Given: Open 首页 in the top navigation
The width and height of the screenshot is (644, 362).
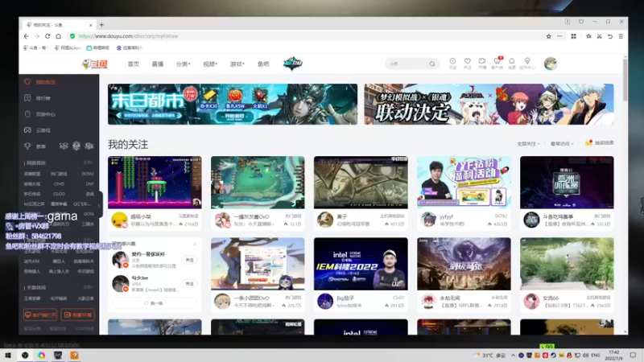Looking at the screenshot, I should pyautogui.click(x=133, y=64).
